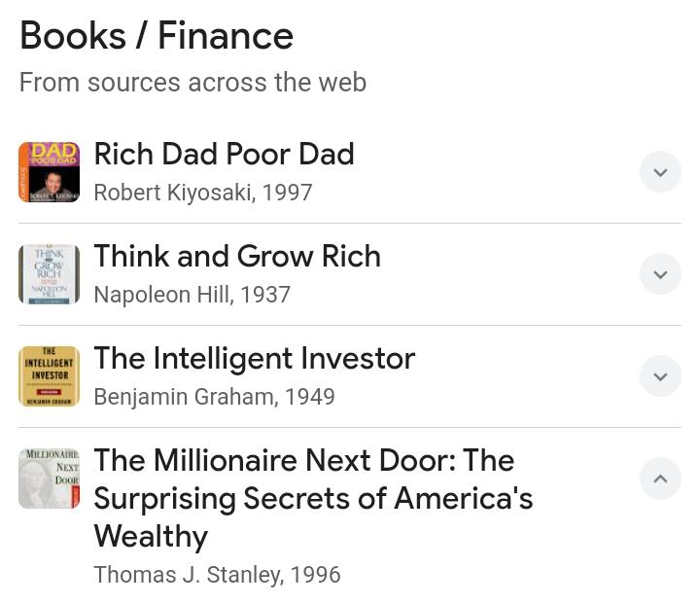Click the 'From sources across the web' text
The image size is (700, 604).
tap(192, 83)
